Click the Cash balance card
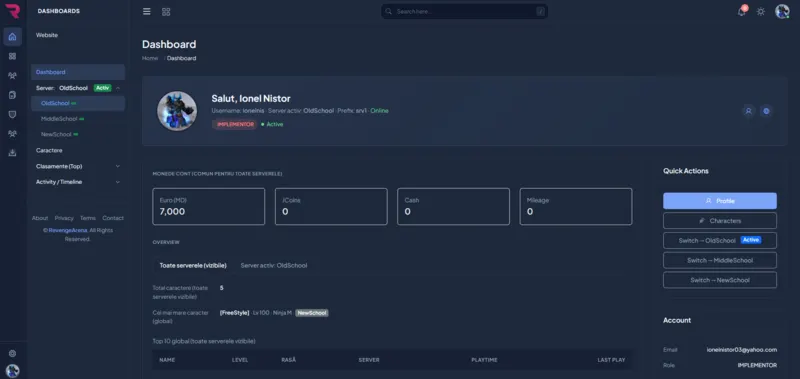This screenshot has width=800, height=379. 454,206
